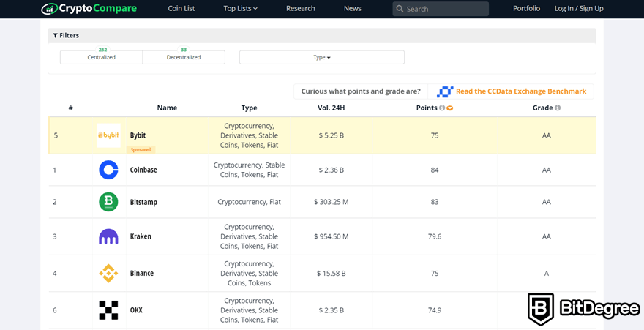
Task: Click the Coinbase exchange logo
Action: click(x=108, y=170)
